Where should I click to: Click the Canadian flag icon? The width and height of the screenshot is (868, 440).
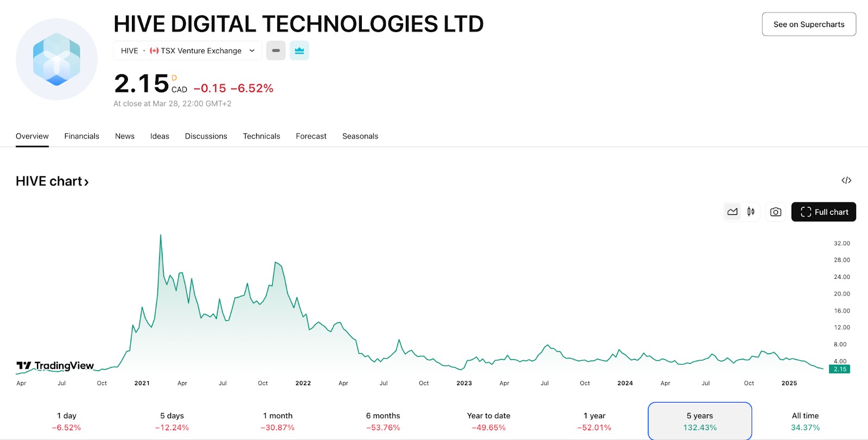(x=154, y=50)
